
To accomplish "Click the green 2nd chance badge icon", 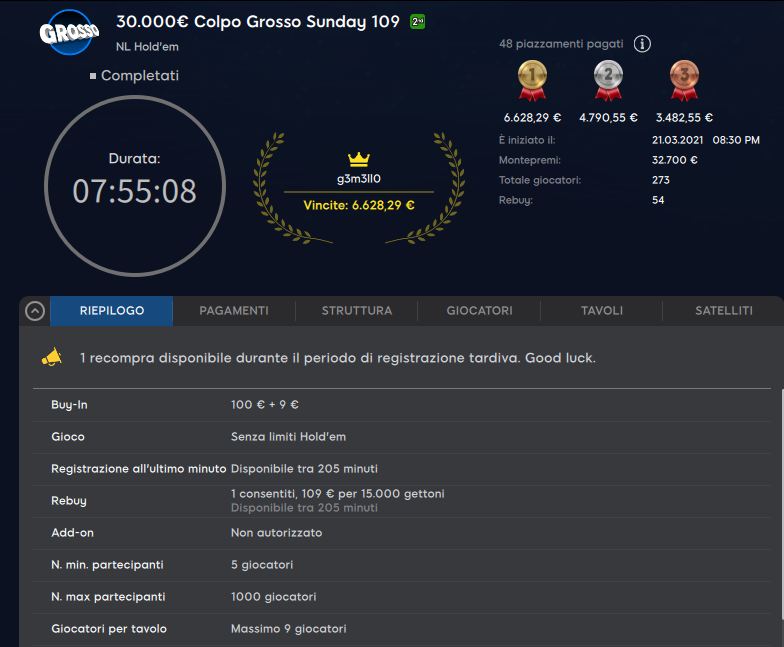I will [x=418, y=22].
